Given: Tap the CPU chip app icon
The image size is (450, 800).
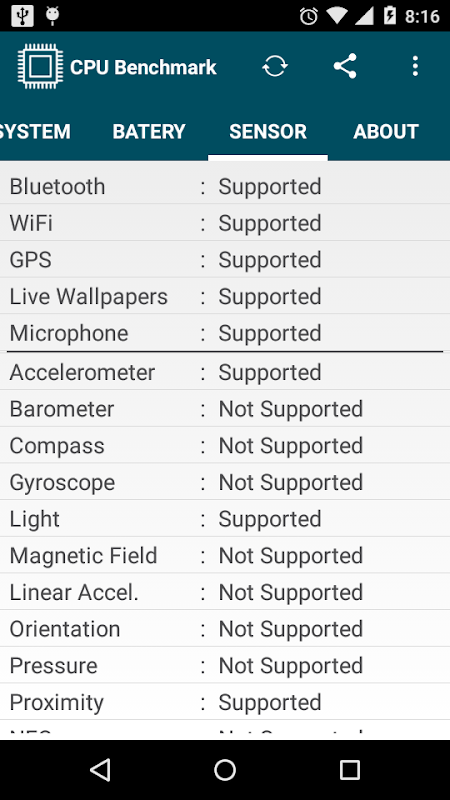Looking at the screenshot, I should click(40, 66).
